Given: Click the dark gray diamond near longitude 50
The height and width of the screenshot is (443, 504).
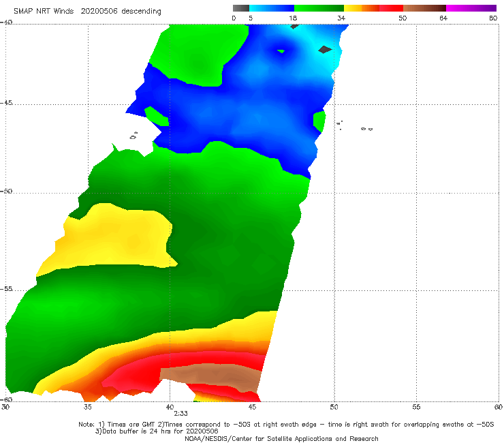Looking at the screenshot, I should tap(325, 50).
